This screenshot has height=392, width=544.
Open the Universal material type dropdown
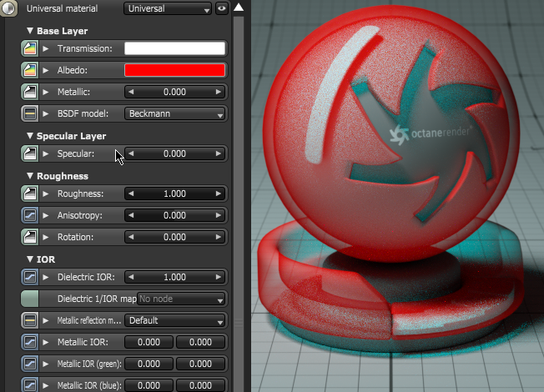point(168,8)
